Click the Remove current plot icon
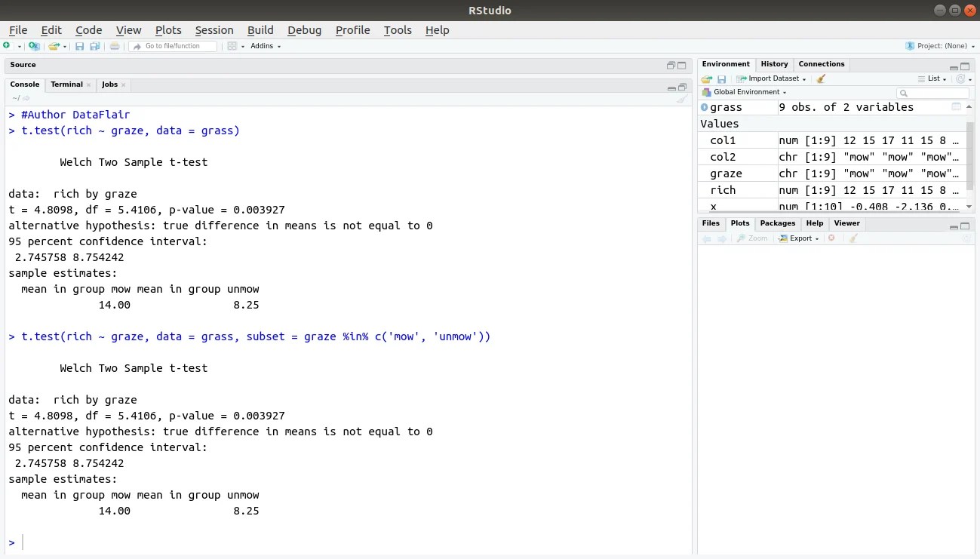This screenshot has height=559, width=980. (x=831, y=238)
